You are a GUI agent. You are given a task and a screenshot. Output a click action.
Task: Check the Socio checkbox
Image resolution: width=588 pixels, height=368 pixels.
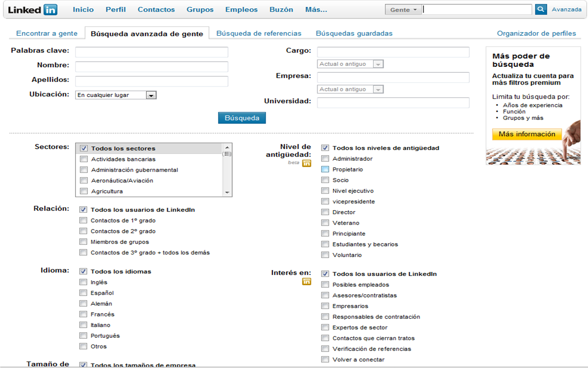click(325, 180)
